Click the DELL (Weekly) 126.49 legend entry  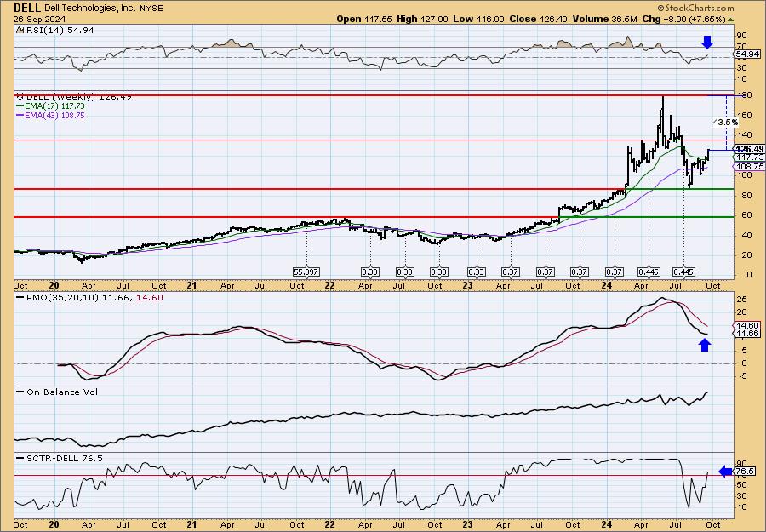coord(78,97)
